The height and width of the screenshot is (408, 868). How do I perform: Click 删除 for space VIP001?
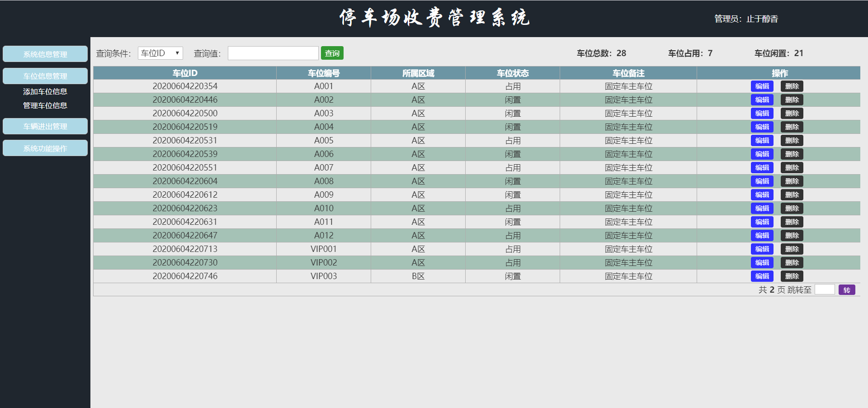pos(792,249)
